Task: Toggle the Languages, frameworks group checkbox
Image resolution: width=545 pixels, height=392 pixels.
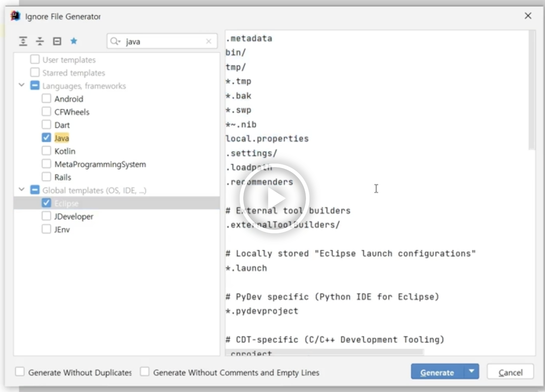Action: pos(35,86)
